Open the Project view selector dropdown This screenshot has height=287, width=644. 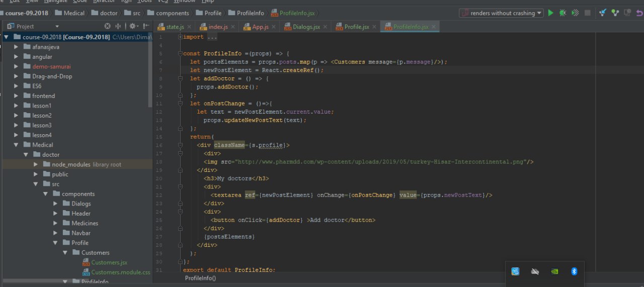pos(57,26)
